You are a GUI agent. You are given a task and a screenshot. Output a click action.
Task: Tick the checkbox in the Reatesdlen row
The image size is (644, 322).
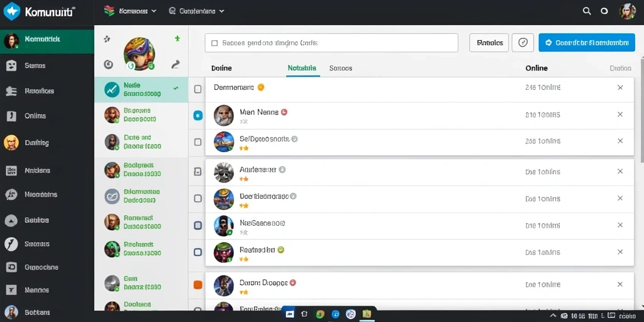click(x=197, y=252)
